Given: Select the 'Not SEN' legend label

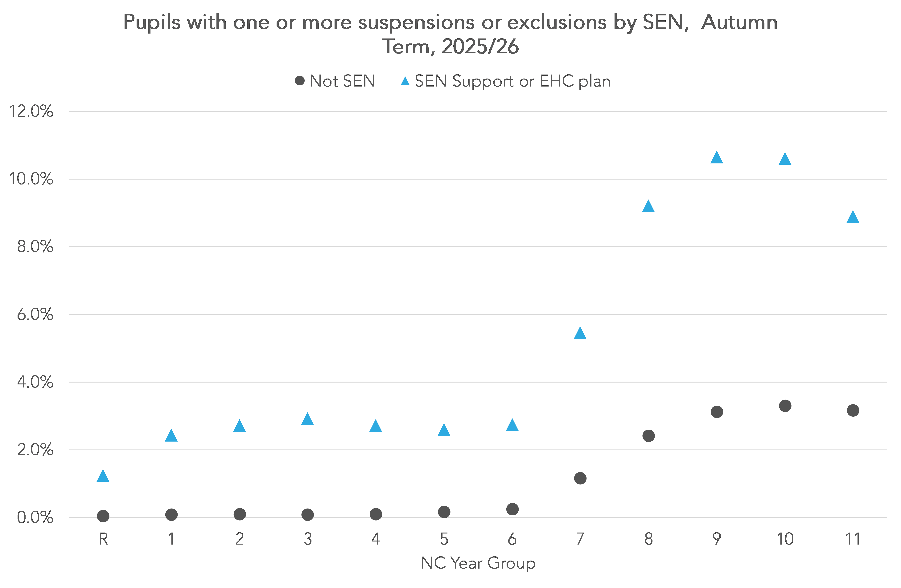Looking at the screenshot, I should tap(342, 81).
